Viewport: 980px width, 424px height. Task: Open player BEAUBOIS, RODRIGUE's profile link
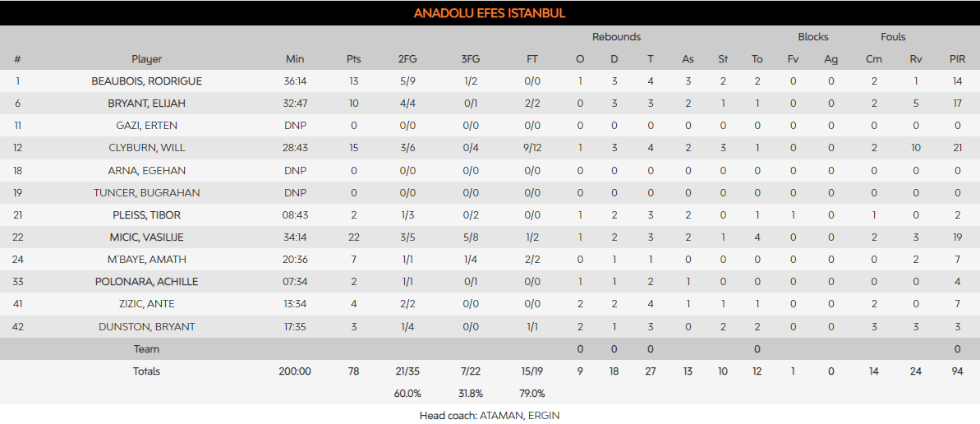tap(146, 81)
